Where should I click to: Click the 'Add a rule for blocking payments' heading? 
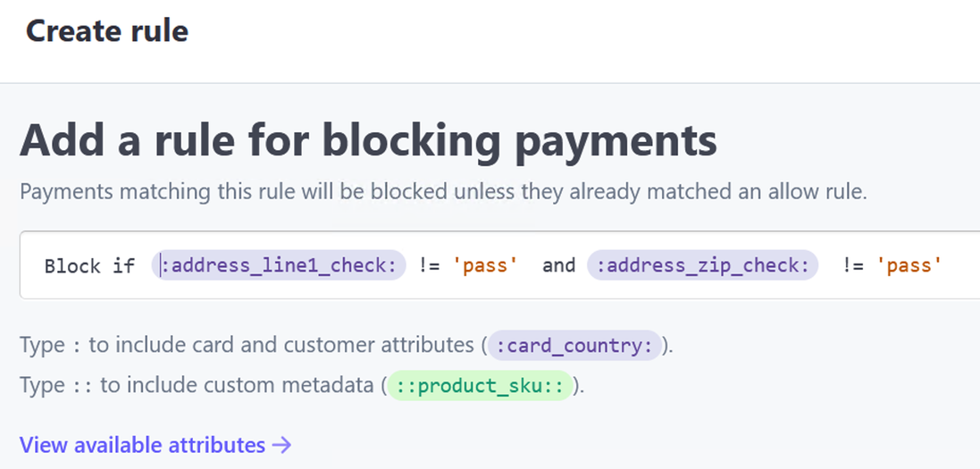[368, 140]
